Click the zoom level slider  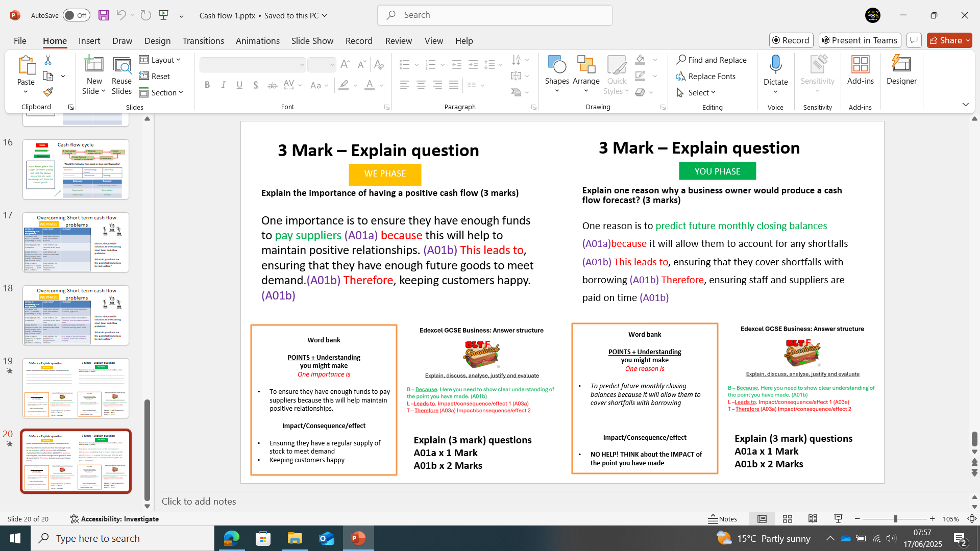point(895,519)
